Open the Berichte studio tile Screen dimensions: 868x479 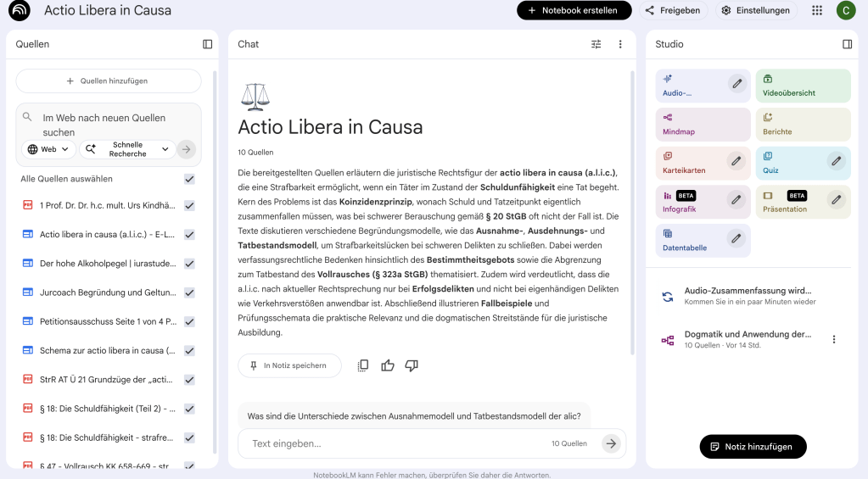tap(803, 125)
